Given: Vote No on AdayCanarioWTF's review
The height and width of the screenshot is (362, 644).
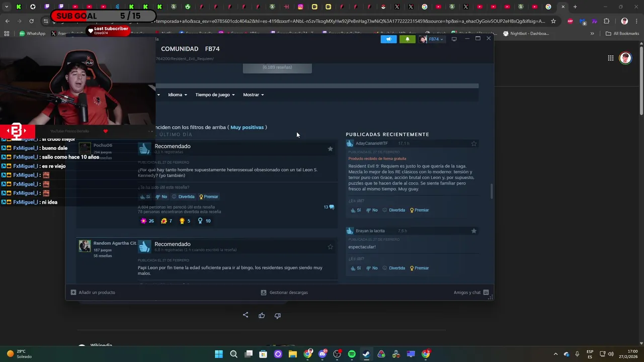Looking at the screenshot, I should [372, 210].
